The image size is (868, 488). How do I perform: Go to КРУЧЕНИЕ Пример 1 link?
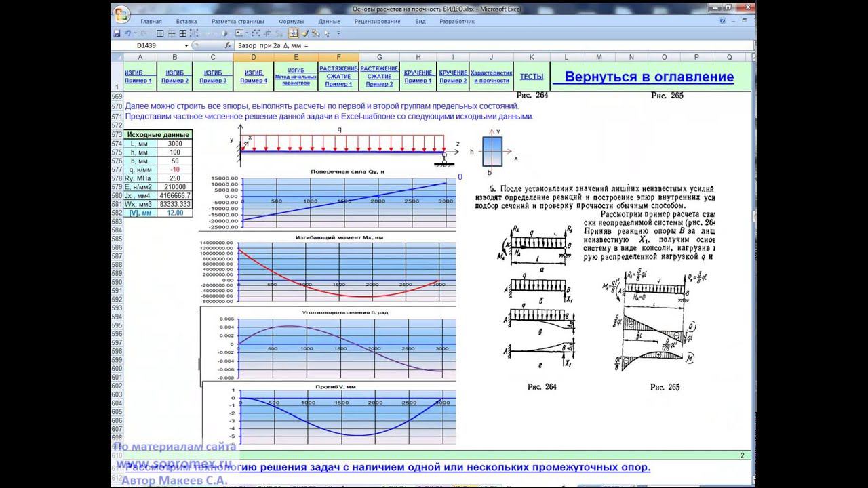(x=418, y=77)
